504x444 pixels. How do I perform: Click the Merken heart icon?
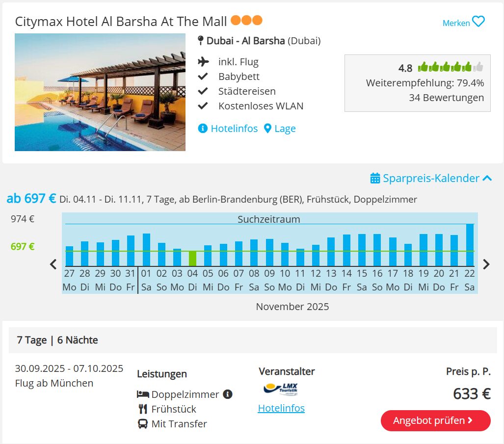pos(478,22)
